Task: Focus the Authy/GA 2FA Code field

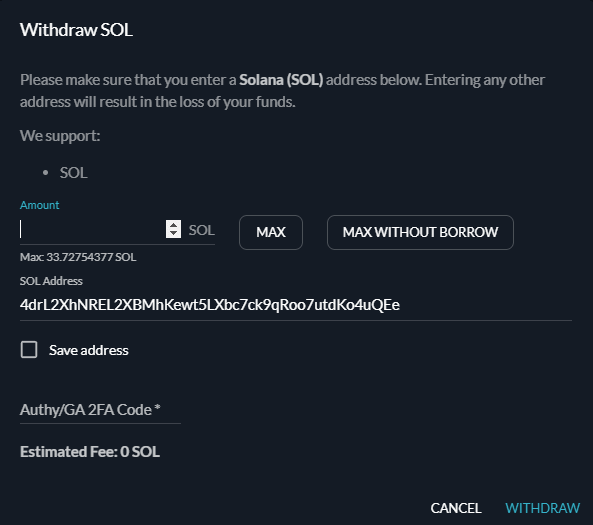Action: pos(100,410)
